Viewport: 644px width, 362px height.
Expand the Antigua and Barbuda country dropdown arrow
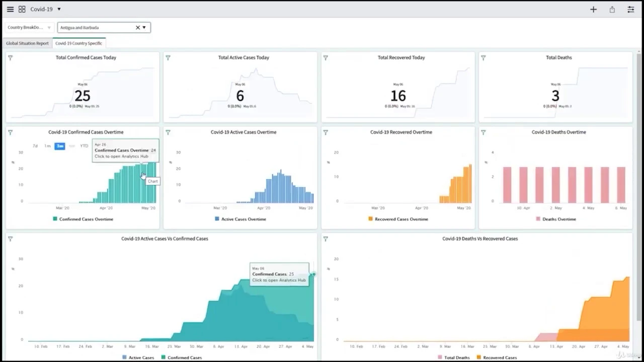coord(144,28)
